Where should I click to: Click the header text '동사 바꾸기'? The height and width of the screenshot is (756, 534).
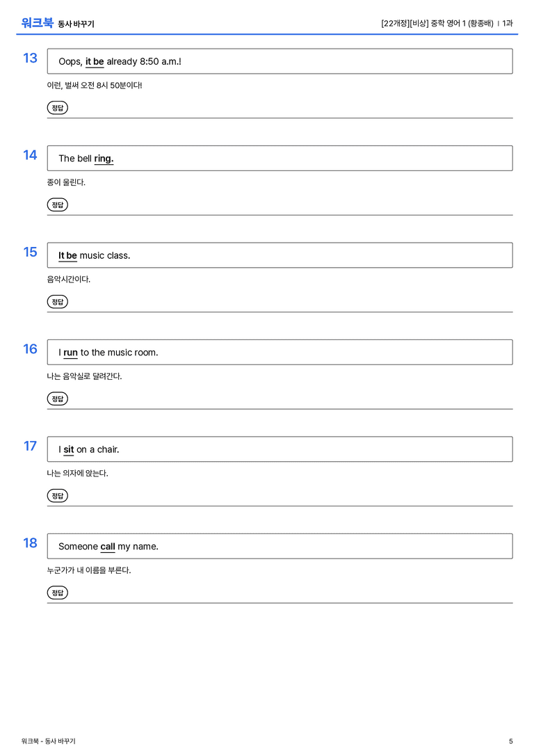click(x=76, y=24)
